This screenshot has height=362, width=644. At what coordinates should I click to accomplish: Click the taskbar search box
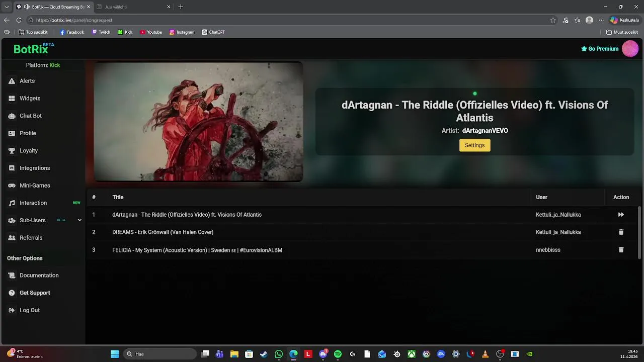coord(160,354)
